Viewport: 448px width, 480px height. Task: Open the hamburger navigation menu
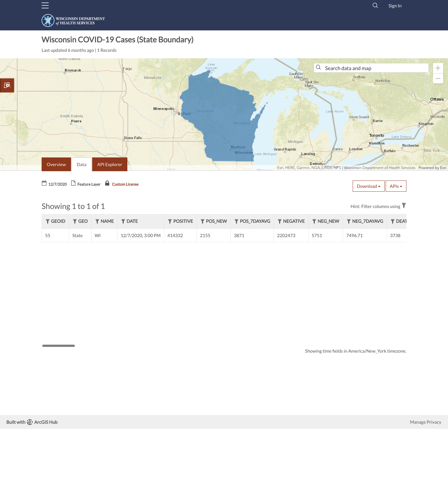coord(45,5)
